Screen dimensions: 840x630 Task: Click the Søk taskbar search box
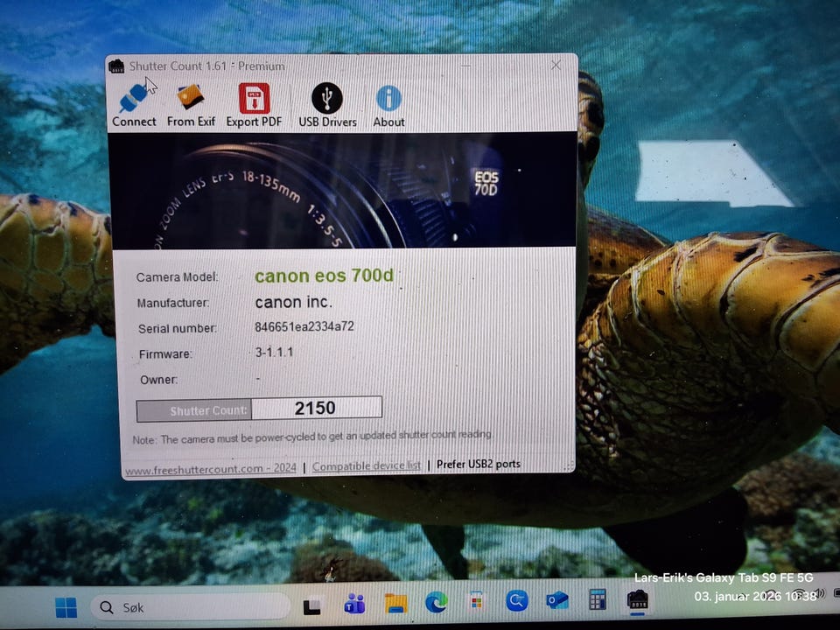coord(190,607)
